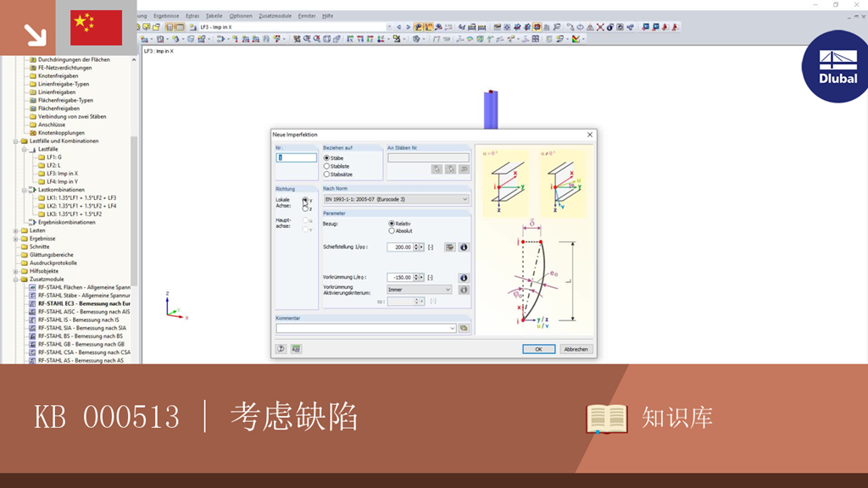Select the Stabliste radio button

click(x=326, y=166)
